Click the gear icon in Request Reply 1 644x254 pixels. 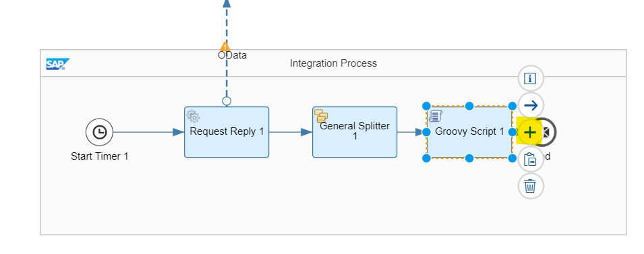pyautogui.click(x=193, y=116)
